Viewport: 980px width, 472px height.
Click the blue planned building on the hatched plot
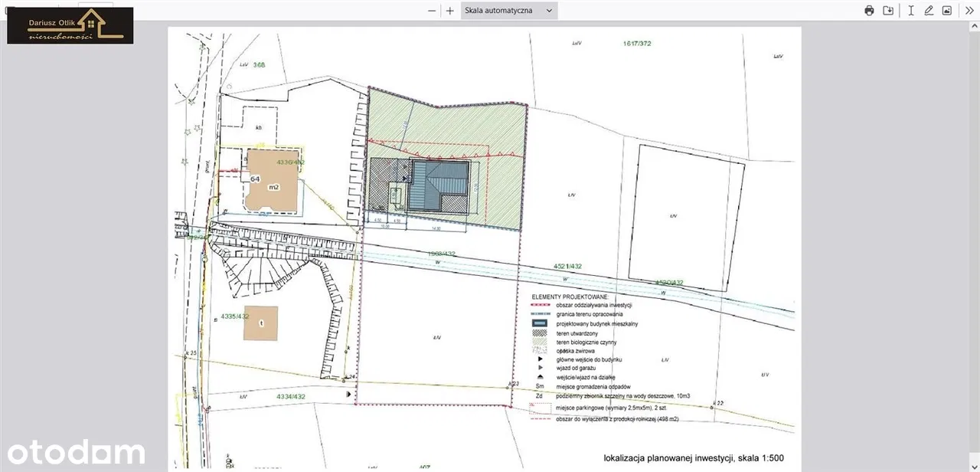(438, 186)
